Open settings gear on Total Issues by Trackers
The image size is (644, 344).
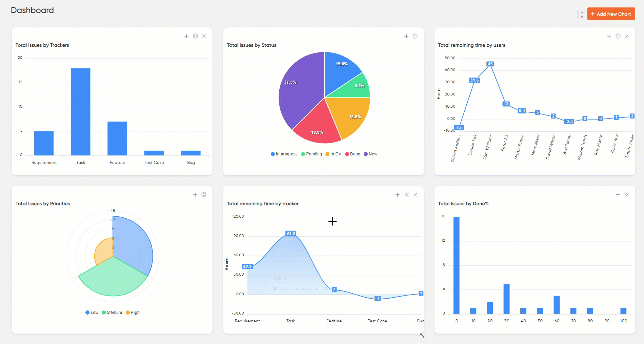pos(195,36)
